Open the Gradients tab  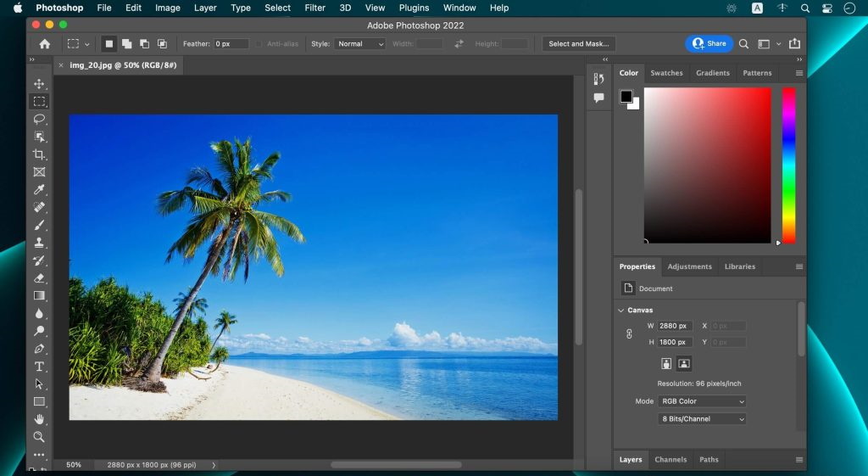tap(712, 73)
